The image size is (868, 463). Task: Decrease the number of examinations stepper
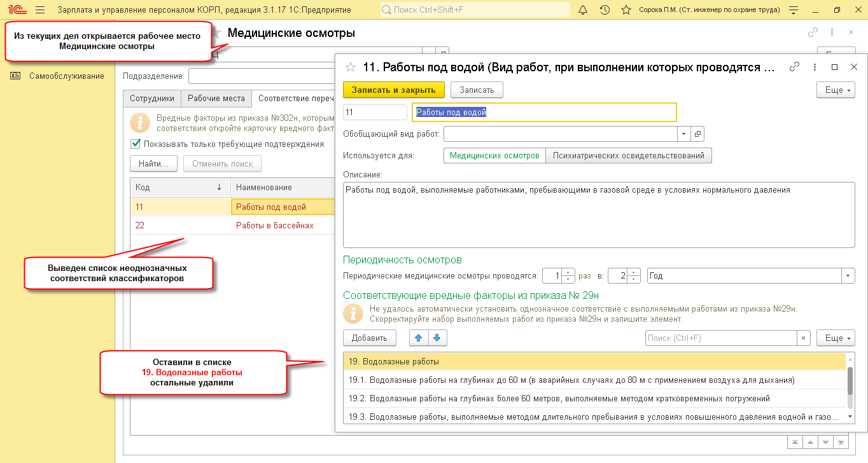(569, 280)
